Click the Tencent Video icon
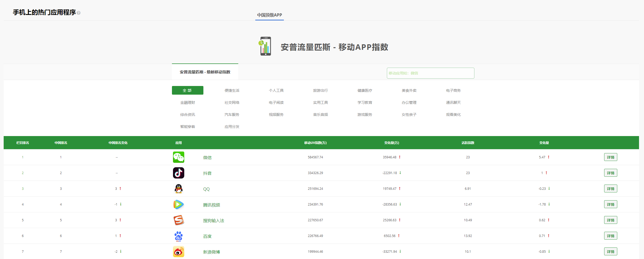Image resolution: width=644 pixels, height=259 pixels. click(x=178, y=204)
